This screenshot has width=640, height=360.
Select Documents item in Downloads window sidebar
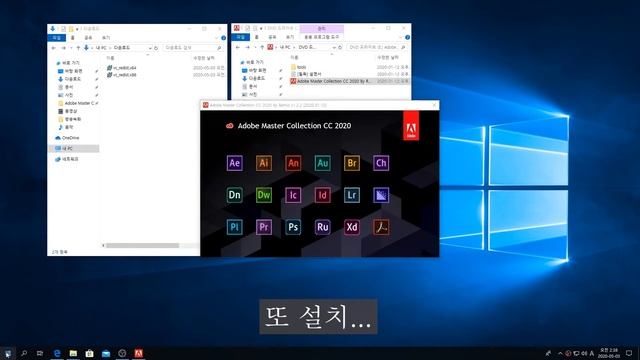[66, 87]
